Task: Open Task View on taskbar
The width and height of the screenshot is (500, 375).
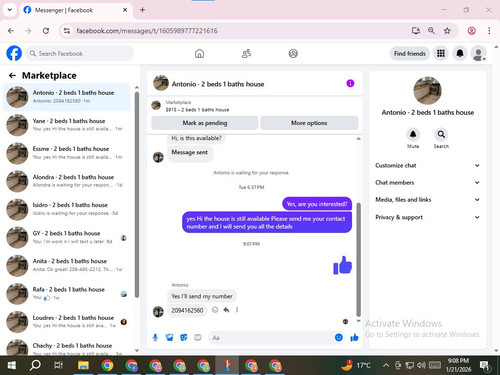Action: (58, 365)
